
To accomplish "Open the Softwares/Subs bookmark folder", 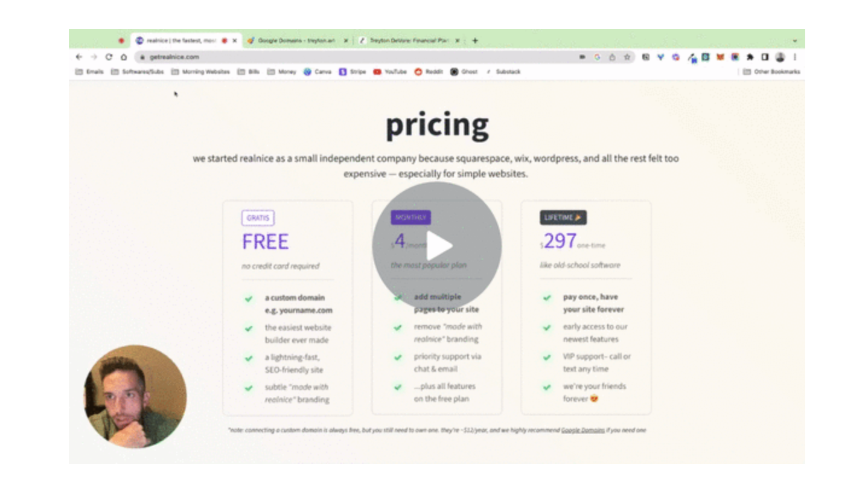I will point(137,71).
